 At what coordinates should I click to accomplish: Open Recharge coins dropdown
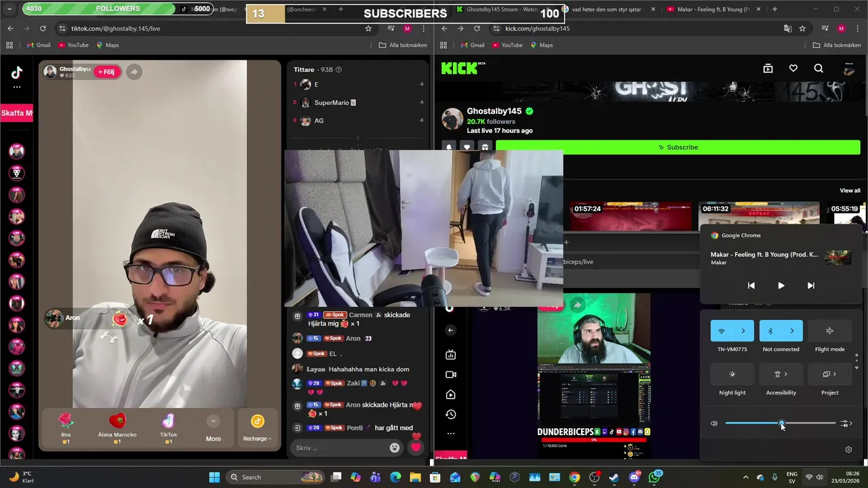tap(257, 428)
